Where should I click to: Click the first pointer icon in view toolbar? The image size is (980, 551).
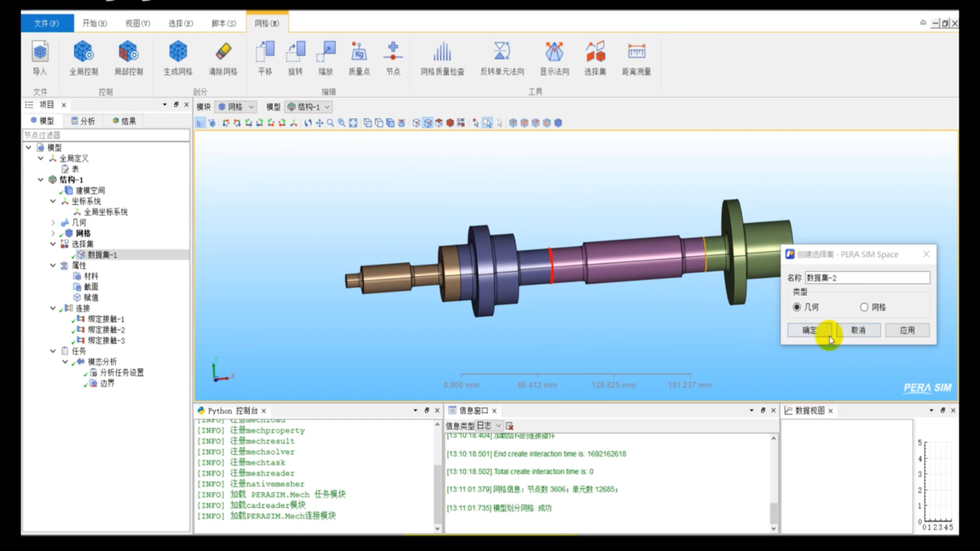point(475,123)
